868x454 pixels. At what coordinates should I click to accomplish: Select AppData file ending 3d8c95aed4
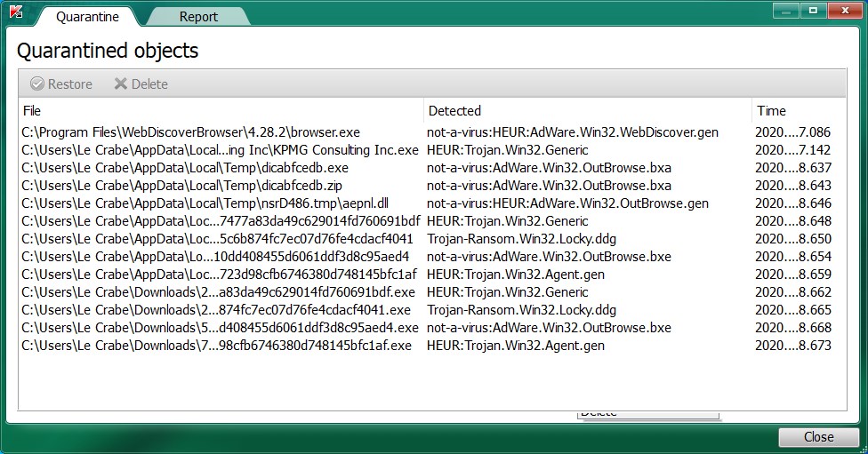pyautogui.click(x=432, y=257)
